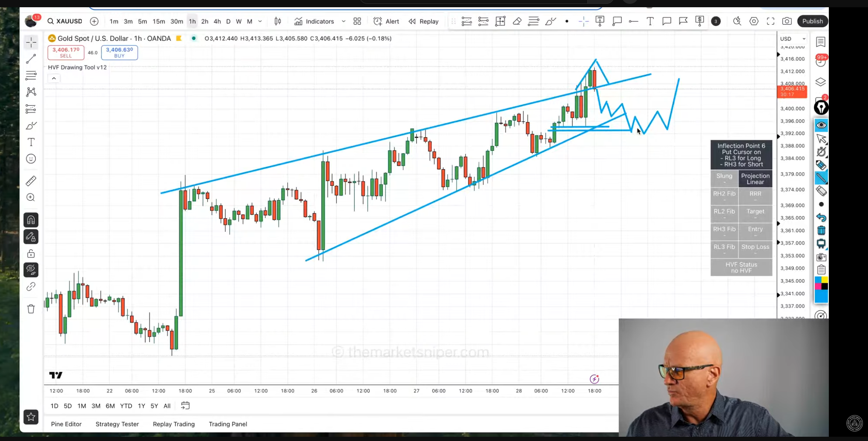Viewport: 868px width, 441px height.
Task: Click the blue undo arrow in floating toolbar
Action: pos(821,218)
